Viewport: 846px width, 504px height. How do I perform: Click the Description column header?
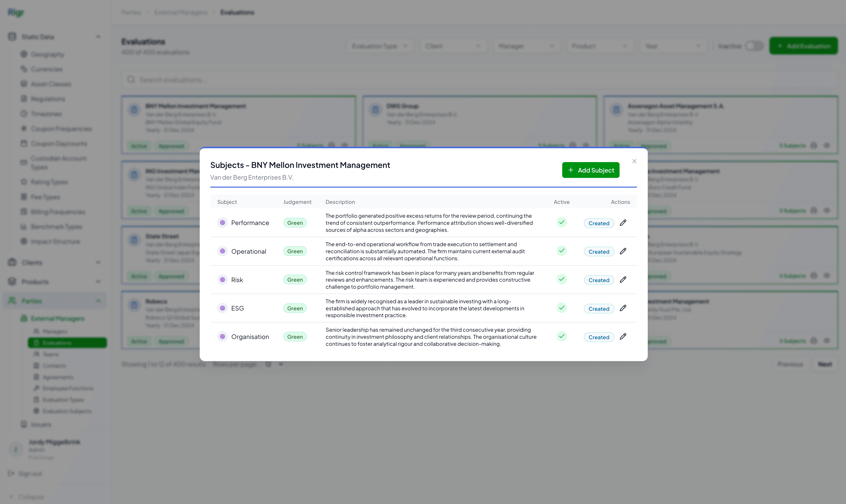click(x=340, y=202)
